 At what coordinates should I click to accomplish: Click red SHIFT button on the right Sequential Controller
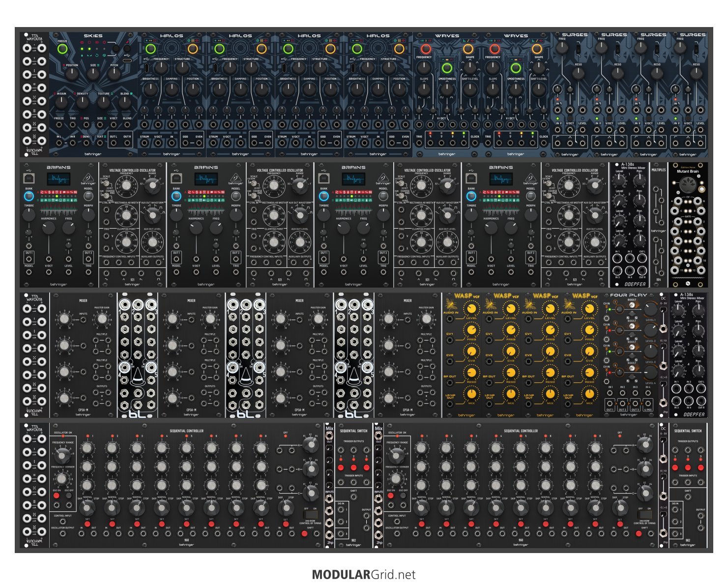(x=639, y=533)
